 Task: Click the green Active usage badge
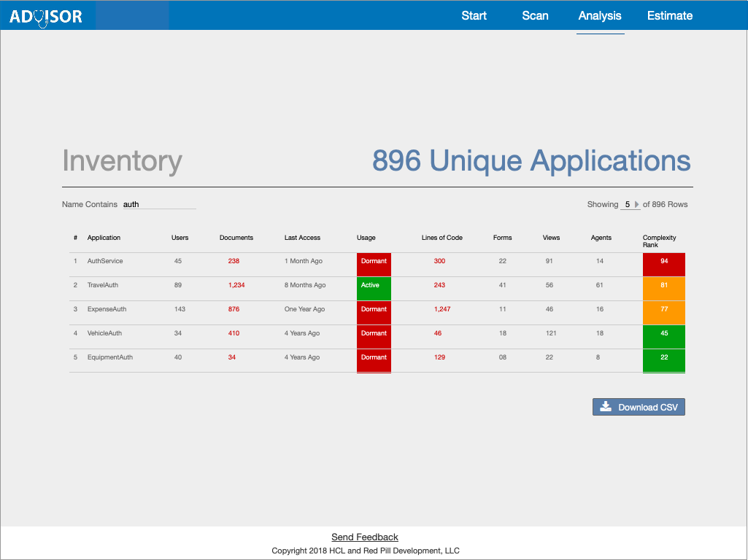pos(374,285)
